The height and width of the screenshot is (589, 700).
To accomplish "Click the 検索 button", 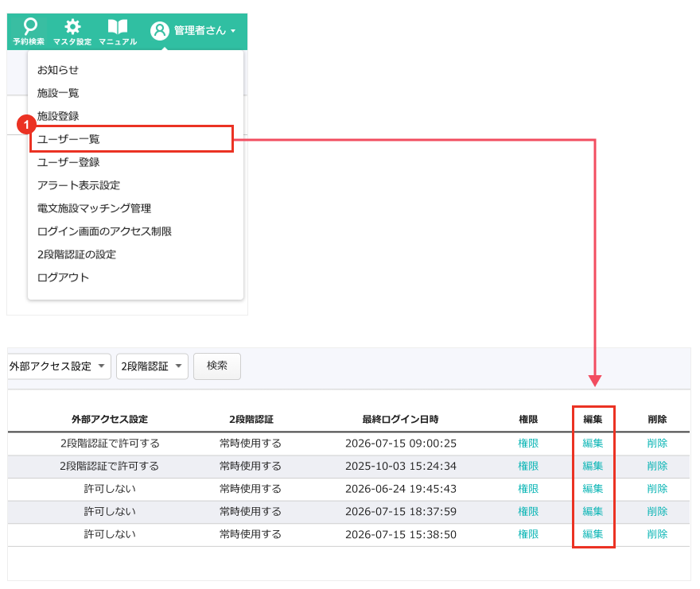I will (x=217, y=366).
